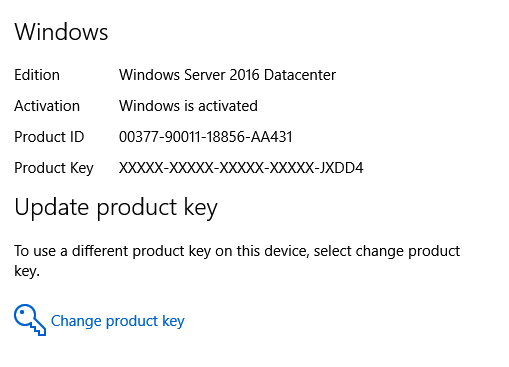Click the Windows is activated status text

point(188,106)
